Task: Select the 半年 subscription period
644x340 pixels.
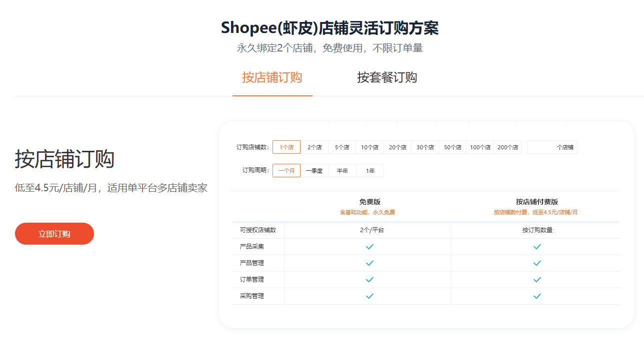Action: (342, 171)
